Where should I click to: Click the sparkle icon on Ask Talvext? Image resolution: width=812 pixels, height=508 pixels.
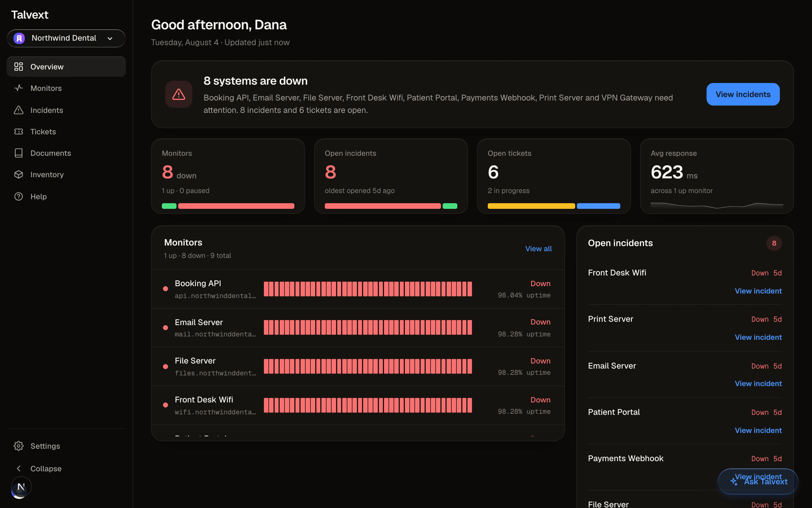pyautogui.click(x=734, y=481)
